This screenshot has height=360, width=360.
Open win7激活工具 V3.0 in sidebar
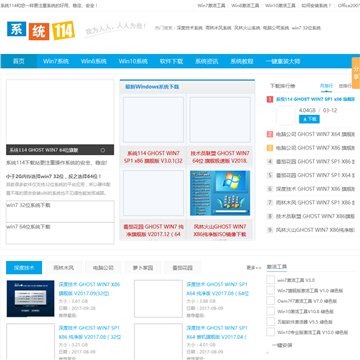(296, 280)
